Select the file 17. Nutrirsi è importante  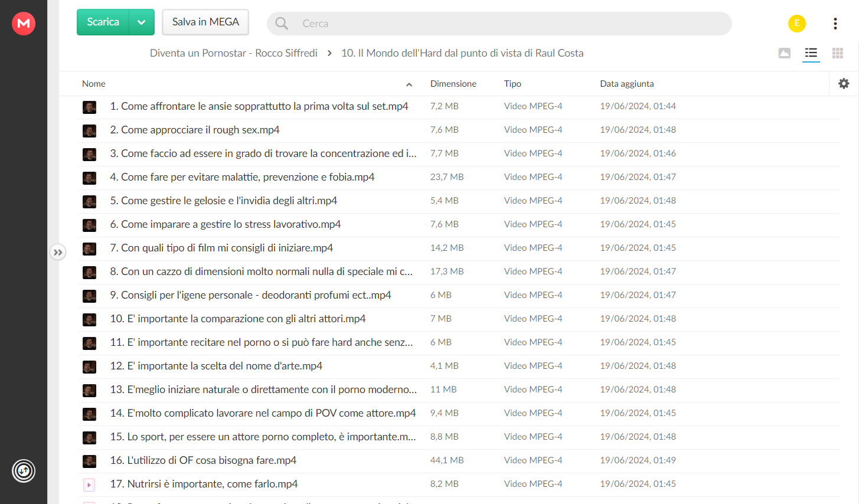[x=459, y=485]
